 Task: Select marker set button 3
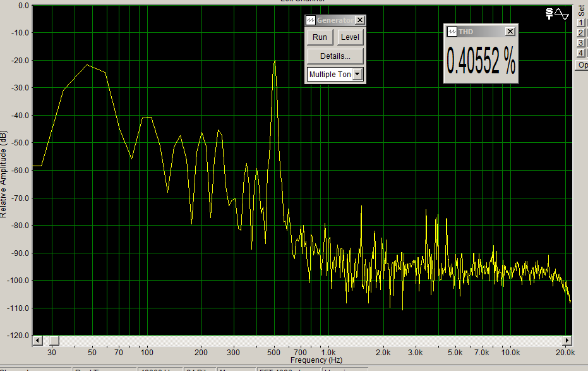tap(581, 43)
